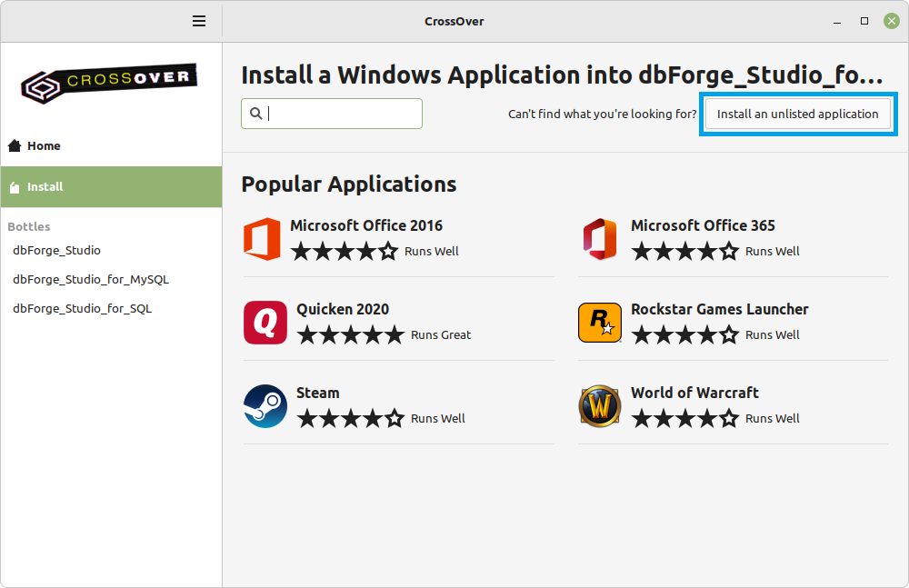Select the dbForge_Studio bottle
The width and height of the screenshot is (909, 588).
click(56, 250)
